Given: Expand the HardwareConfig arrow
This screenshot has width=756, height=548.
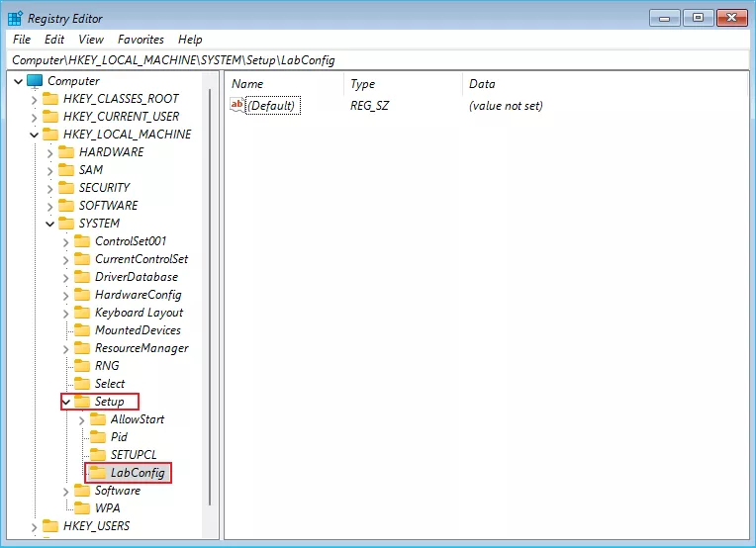Looking at the screenshot, I should tap(65, 296).
